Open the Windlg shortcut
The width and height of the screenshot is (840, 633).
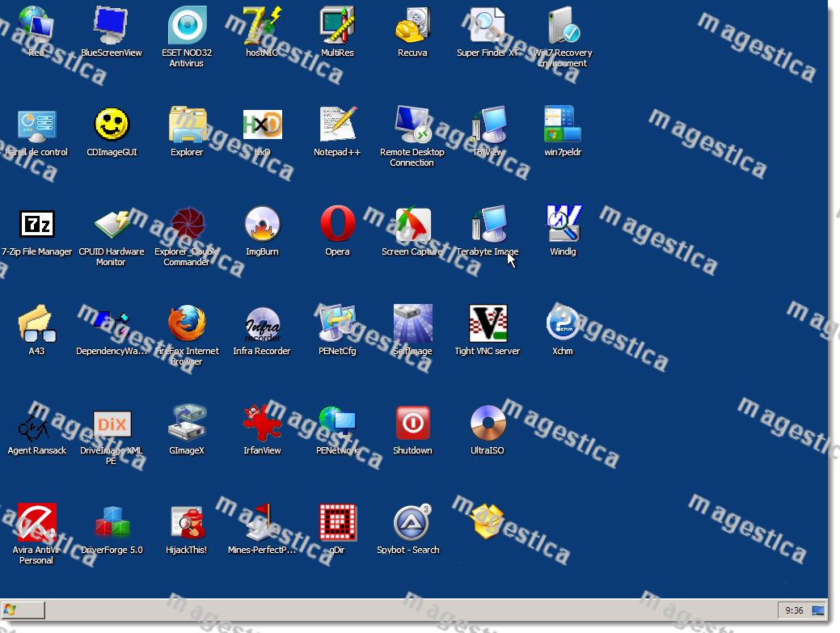click(563, 225)
